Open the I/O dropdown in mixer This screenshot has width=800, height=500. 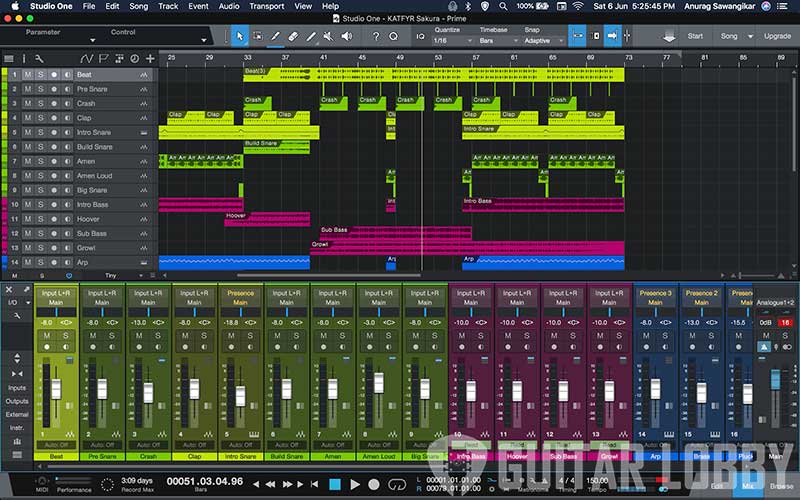click(x=18, y=303)
